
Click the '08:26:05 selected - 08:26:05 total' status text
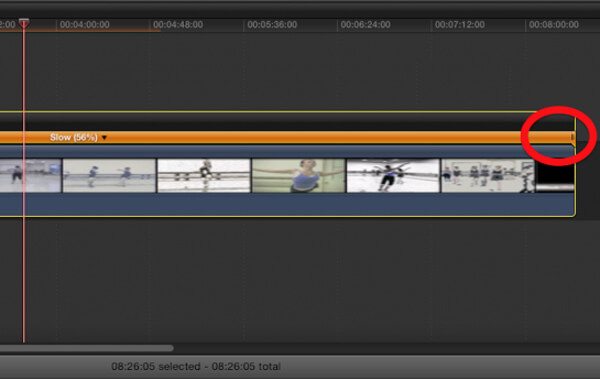coord(196,366)
